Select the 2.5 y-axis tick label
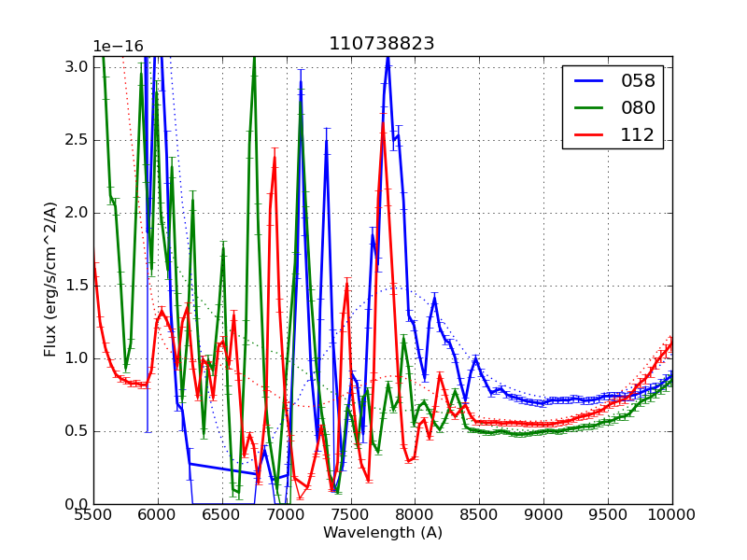The width and height of the screenshot is (747, 560). click(x=78, y=140)
